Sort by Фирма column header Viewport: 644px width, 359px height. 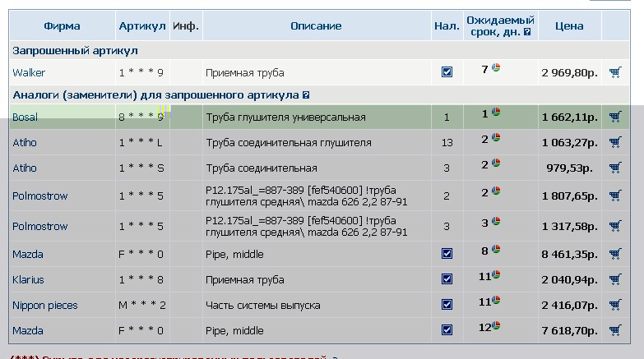pos(62,25)
